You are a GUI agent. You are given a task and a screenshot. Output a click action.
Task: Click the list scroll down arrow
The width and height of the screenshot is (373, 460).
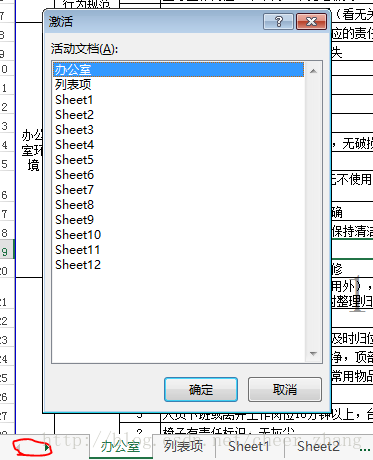313,353
